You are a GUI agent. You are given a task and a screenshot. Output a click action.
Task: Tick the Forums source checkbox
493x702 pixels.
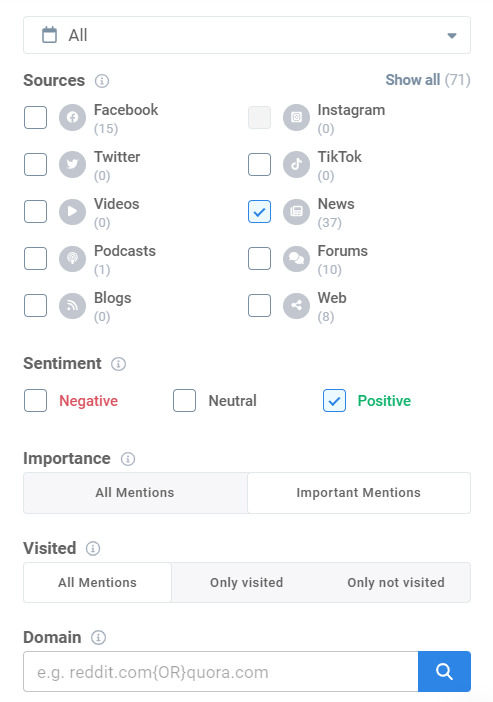[x=259, y=258]
